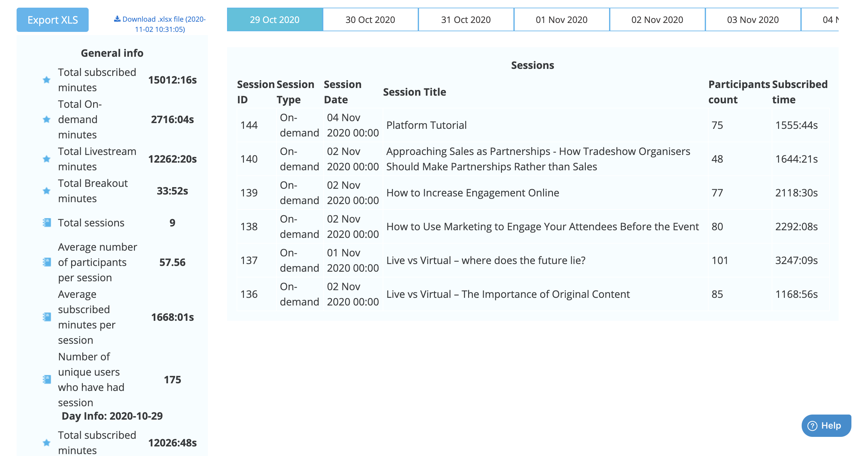
Task: Click the How to Increase Engagement Online row
Action: tap(472, 193)
